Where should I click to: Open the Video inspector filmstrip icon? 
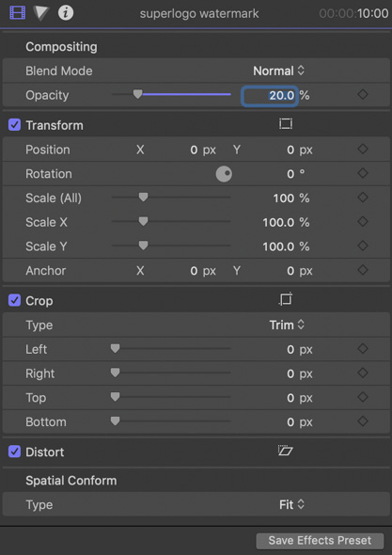point(17,13)
